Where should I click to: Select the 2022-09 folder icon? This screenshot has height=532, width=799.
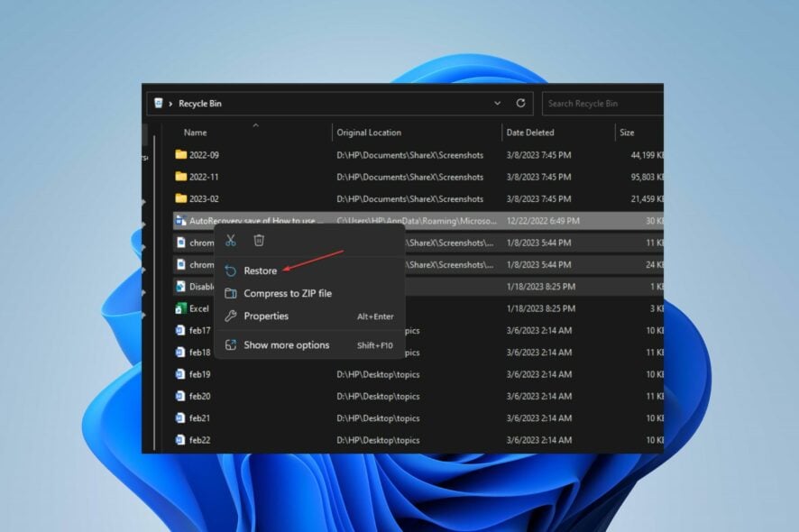tap(180, 155)
